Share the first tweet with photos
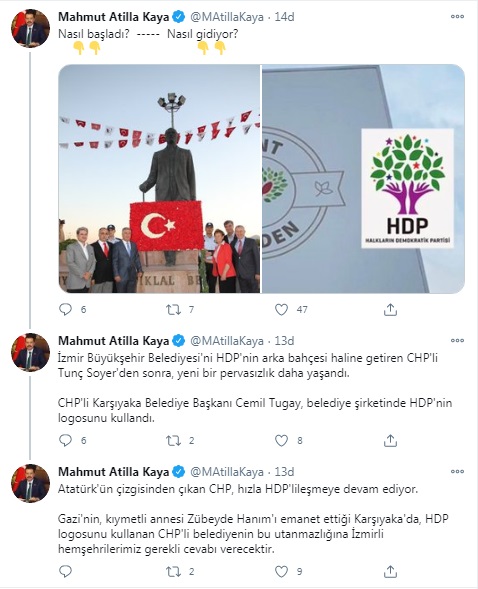 click(390, 310)
